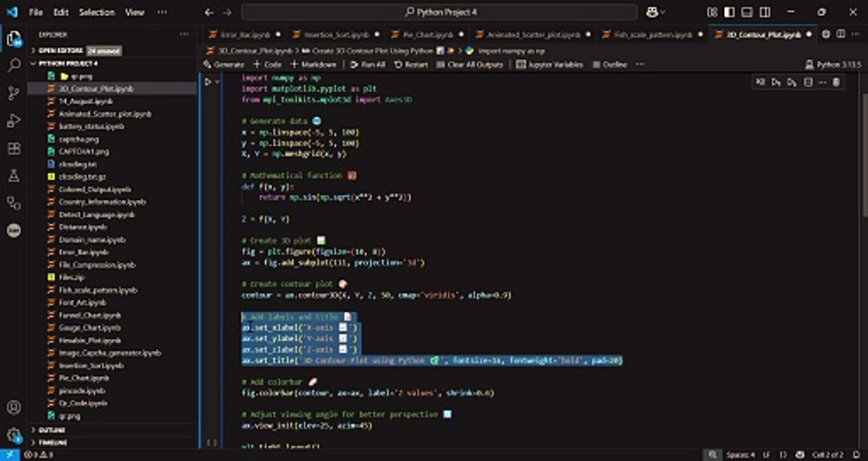The width and height of the screenshot is (868, 461).
Task: Click Clear All Outputs
Action: pyautogui.click(x=470, y=64)
